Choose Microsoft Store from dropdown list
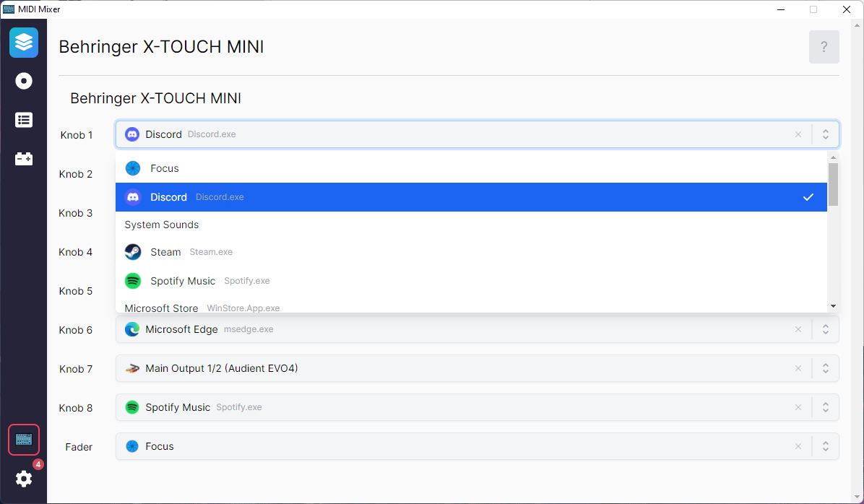Viewport: 864px width, 504px height. click(x=471, y=306)
